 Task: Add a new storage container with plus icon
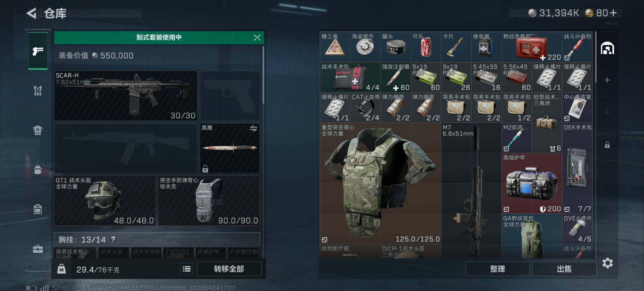click(607, 80)
